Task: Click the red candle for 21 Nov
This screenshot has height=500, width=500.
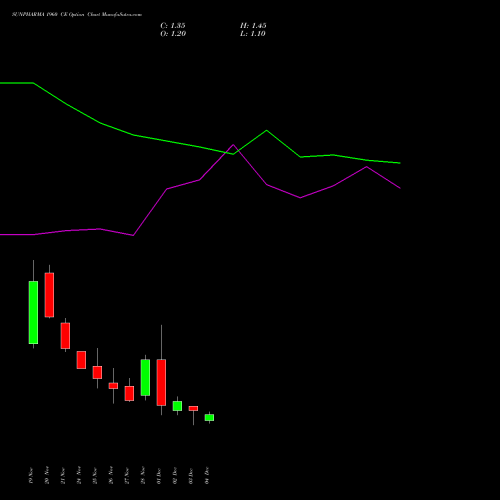Action: pyautogui.click(x=65, y=336)
